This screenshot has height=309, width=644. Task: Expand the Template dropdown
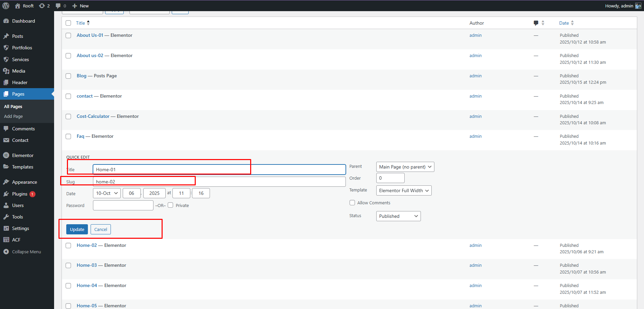point(404,190)
